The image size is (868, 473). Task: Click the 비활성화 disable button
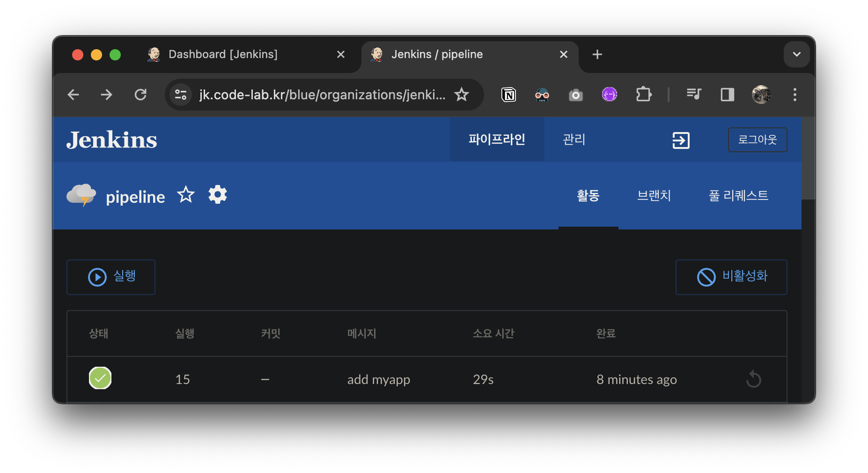pyautogui.click(x=731, y=277)
